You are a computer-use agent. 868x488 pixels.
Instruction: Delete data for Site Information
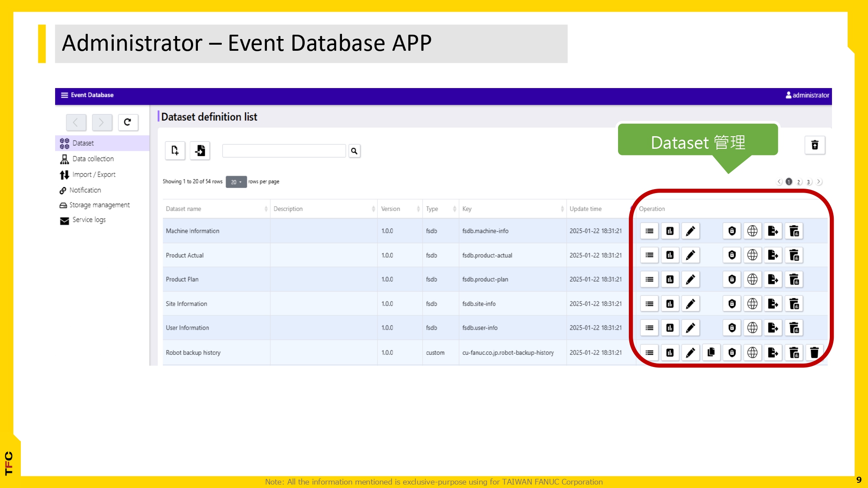pyautogui.click(x=794, y=304)
